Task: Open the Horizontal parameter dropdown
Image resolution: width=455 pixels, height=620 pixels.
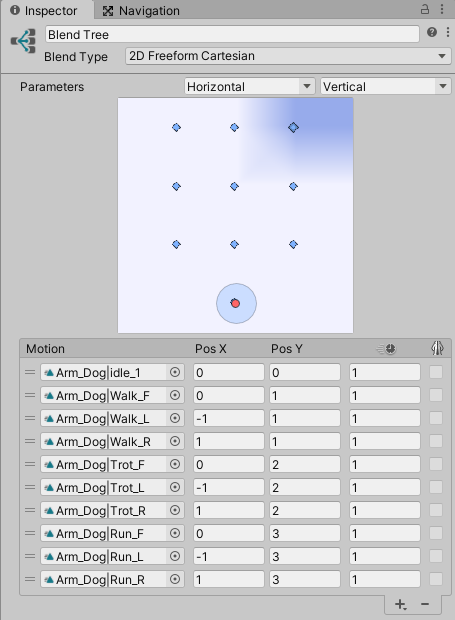Action: [250, 87]
